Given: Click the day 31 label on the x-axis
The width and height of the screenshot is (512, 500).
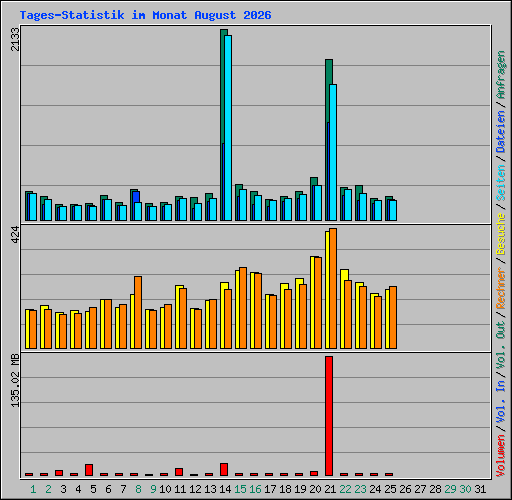Looking at the screenshot, I should 480,489.
